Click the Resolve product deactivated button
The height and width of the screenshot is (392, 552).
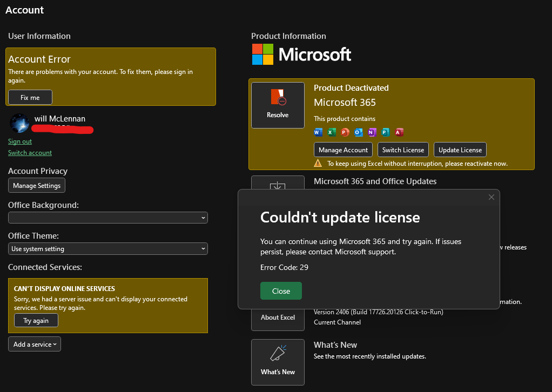pos(278,105)
